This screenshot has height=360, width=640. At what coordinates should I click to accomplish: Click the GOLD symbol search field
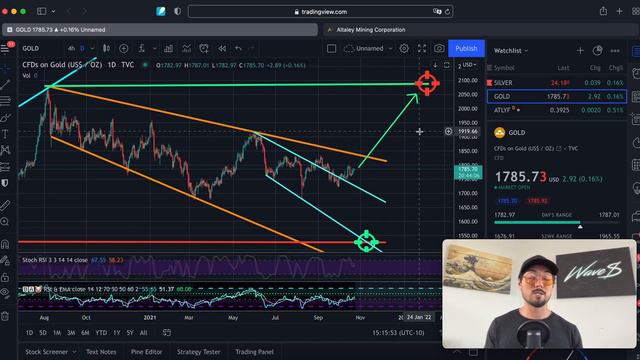(31, 49)
